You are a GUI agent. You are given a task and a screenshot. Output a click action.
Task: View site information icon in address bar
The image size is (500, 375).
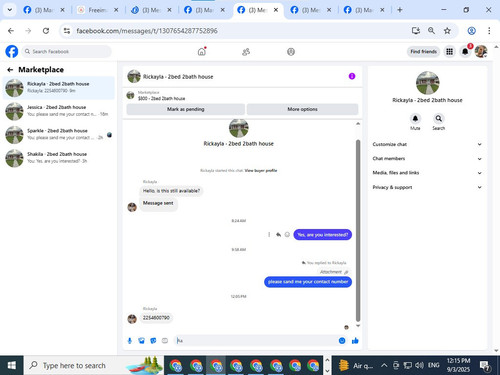[x=67, y=31]
